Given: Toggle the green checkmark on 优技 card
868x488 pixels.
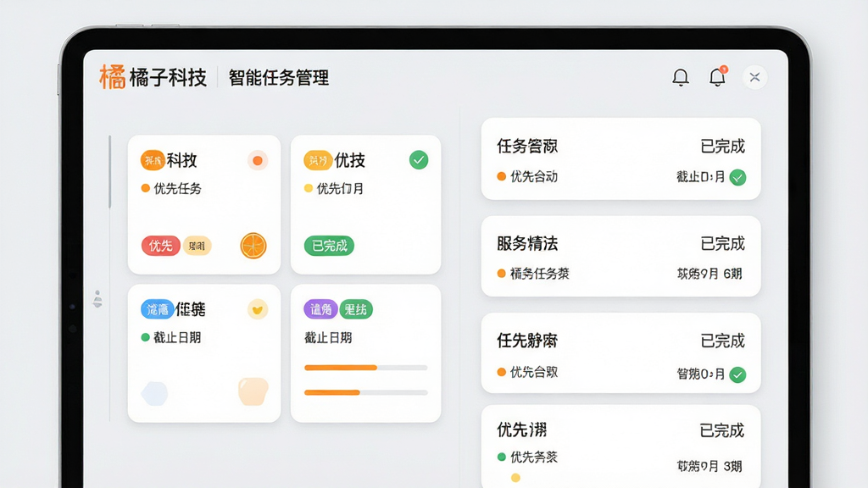Looking at the screenshot, I should coord(419,160).
